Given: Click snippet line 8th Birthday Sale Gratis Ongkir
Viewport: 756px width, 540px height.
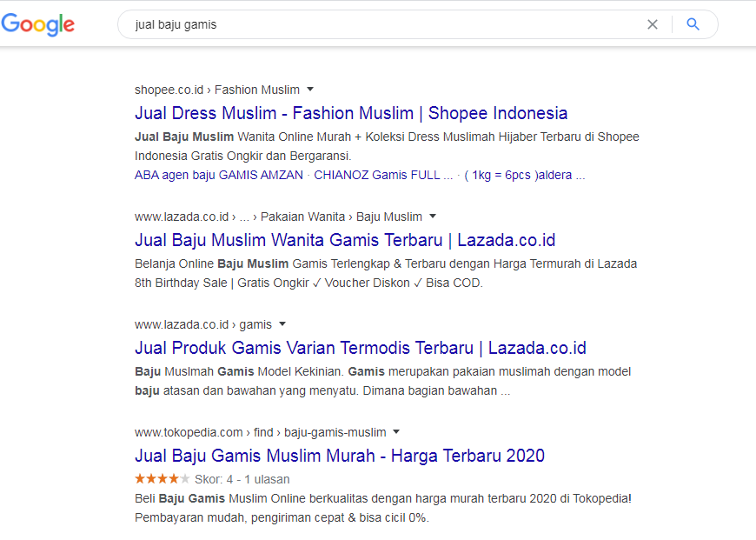Looking at the screenshot, I should 308,283.
